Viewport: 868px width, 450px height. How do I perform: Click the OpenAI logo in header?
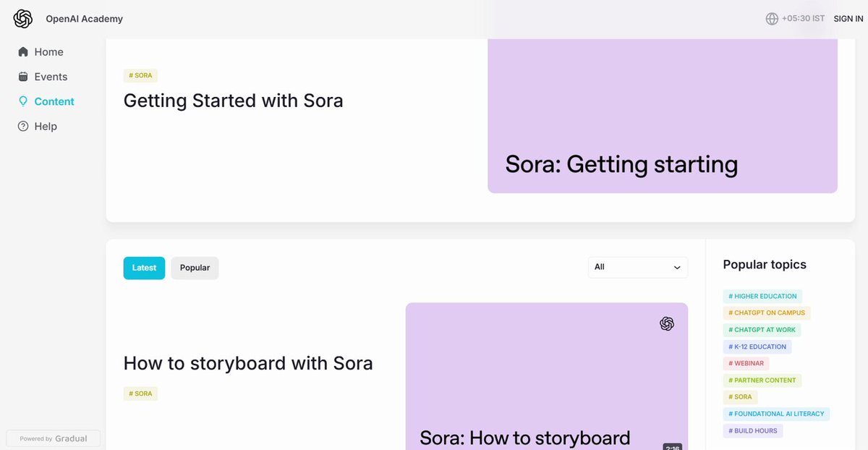click(x=23, y=19)
